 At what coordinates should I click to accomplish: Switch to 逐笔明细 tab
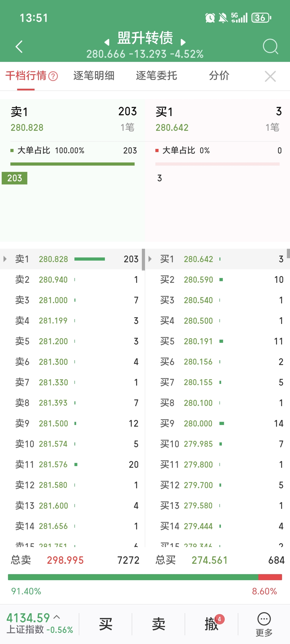click(x=94, y=76)
